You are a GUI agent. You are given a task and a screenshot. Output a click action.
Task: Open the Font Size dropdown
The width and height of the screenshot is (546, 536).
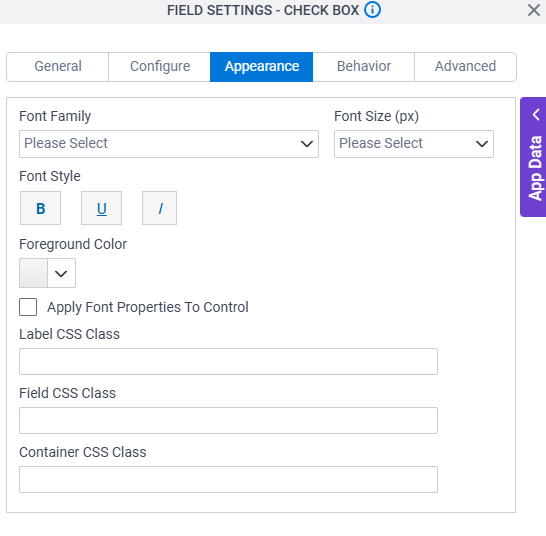pos(414,144)
